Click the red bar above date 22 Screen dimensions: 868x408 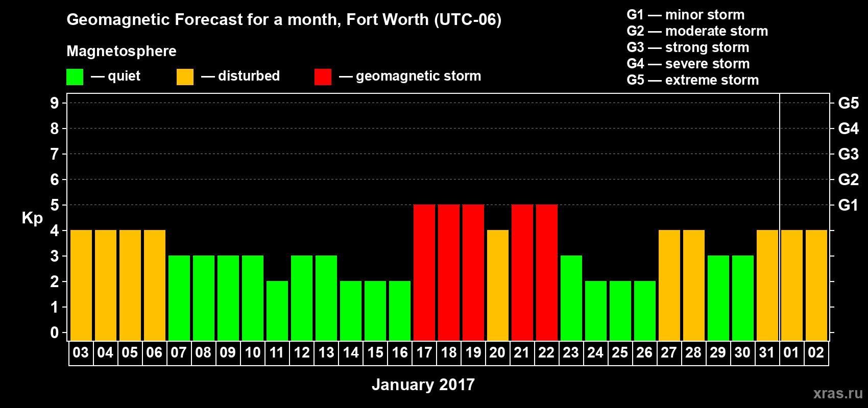coord(547,273)
